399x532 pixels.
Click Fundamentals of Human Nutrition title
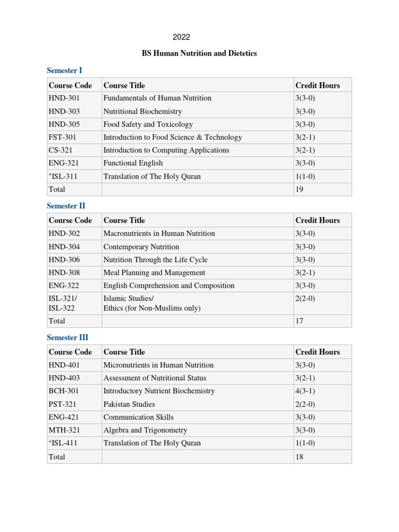pyautogui.click(x=157, y=98)
